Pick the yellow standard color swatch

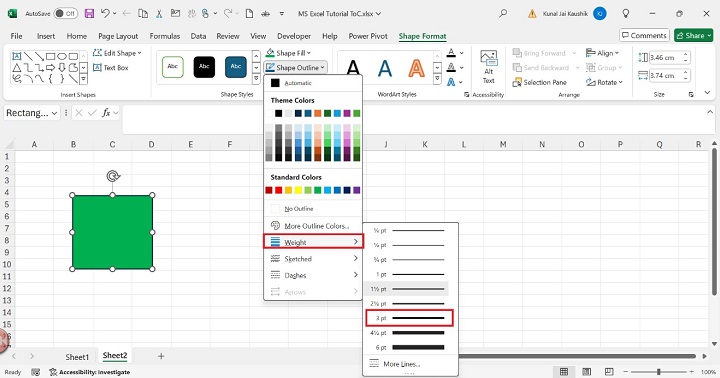[298, 190]
